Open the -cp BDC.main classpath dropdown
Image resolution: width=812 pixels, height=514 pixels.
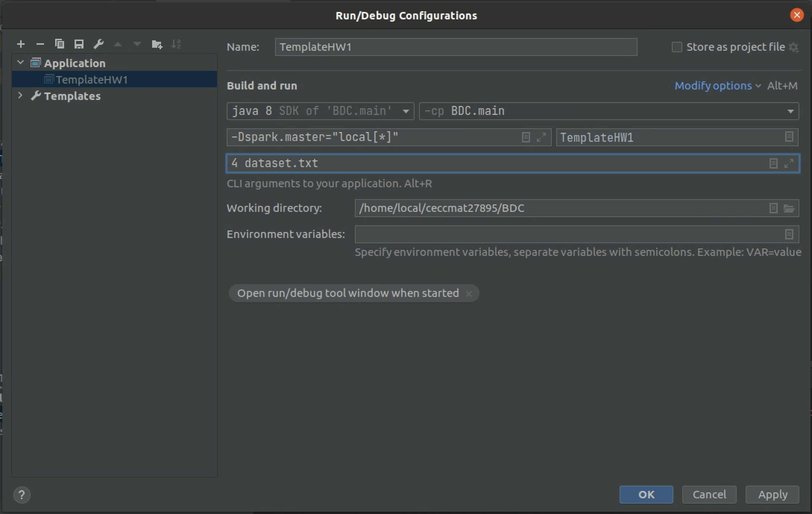tap(790, 111)
